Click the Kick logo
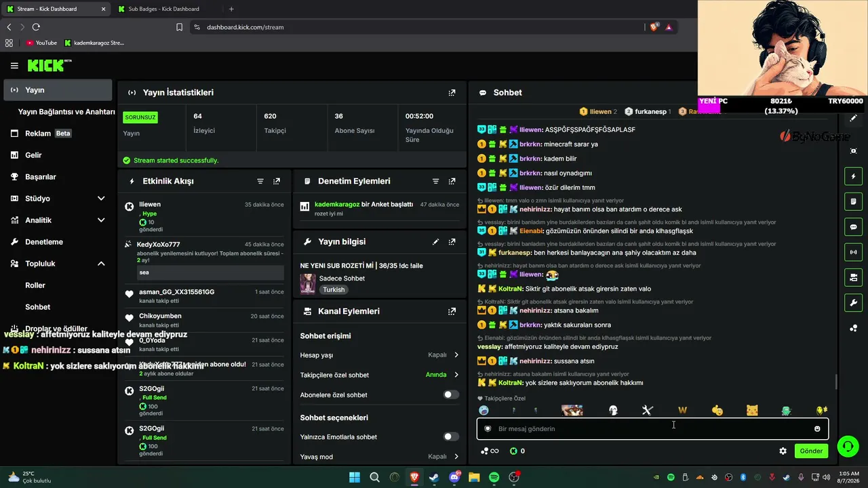This screenshot has height=488, width=868. 49,66
